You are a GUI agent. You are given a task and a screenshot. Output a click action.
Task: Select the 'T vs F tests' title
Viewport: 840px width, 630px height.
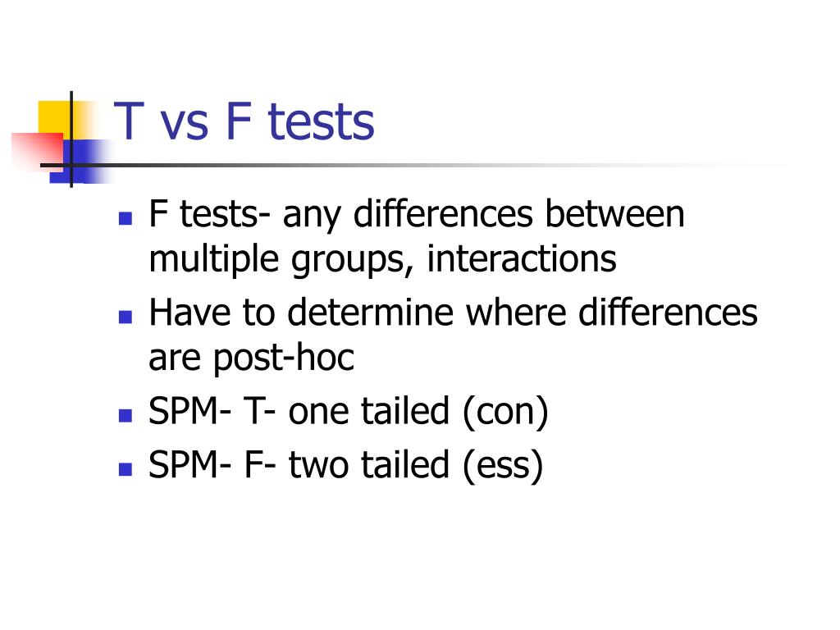244,121
